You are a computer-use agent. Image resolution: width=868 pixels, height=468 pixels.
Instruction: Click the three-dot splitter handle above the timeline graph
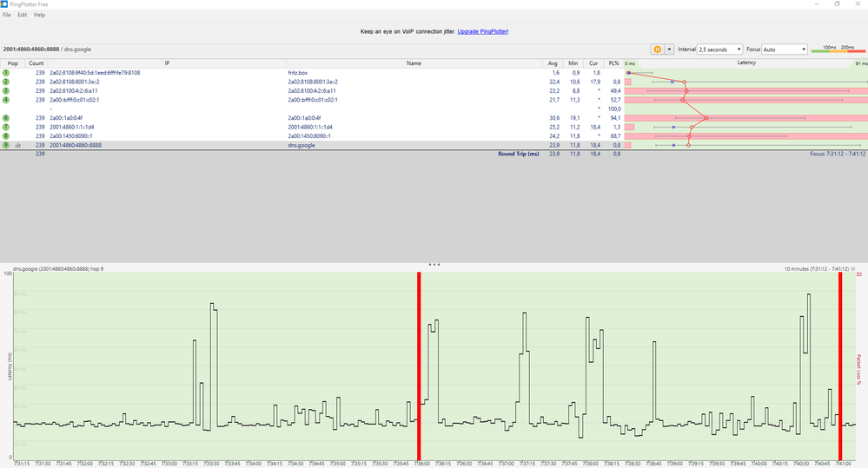tap(434, 265)
